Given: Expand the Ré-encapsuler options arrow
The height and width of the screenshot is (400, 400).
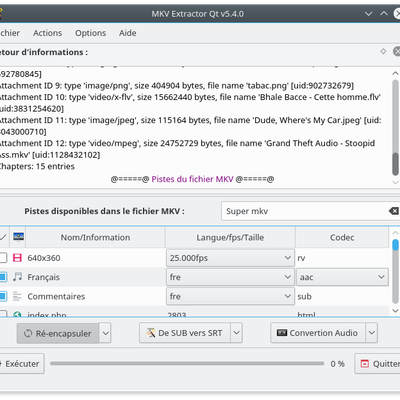Looking at the screenshot, I should (105, 333).
